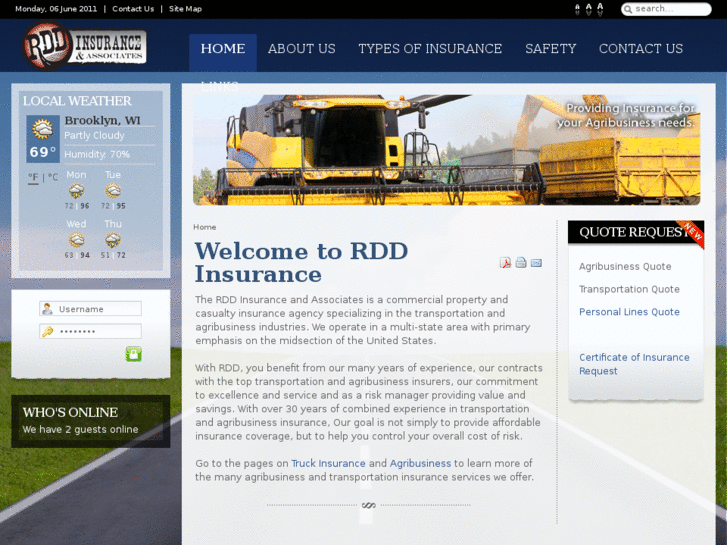
Task: Switch temperature units to Fahrenheit
Action: coord(33,177)
